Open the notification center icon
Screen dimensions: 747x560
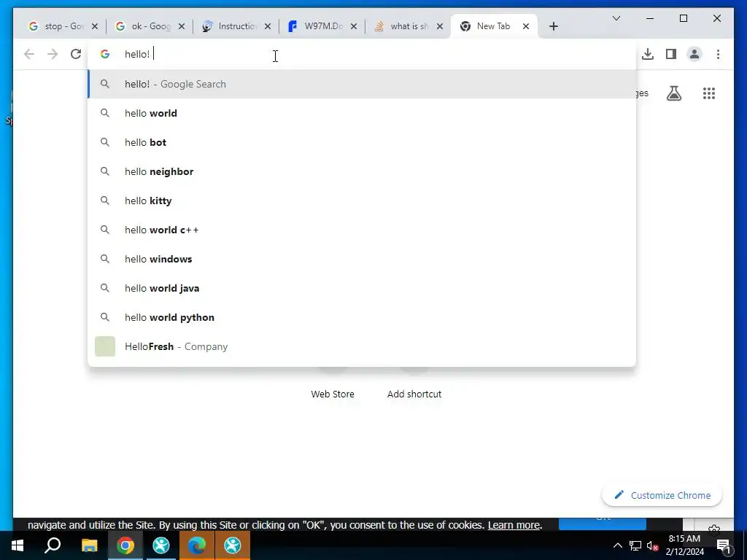[x=724, y=545]
